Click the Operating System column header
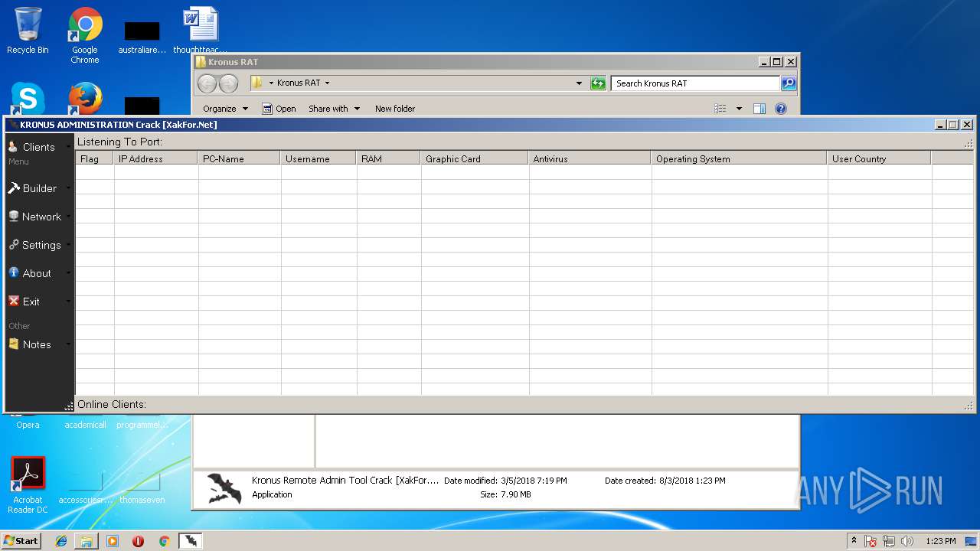The image size is (980, 551). click(740, 158)
